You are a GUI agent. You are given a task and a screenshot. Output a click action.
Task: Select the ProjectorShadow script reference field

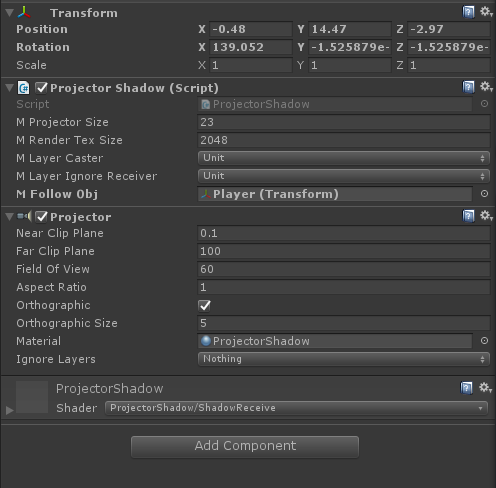[x=335, y=104]
